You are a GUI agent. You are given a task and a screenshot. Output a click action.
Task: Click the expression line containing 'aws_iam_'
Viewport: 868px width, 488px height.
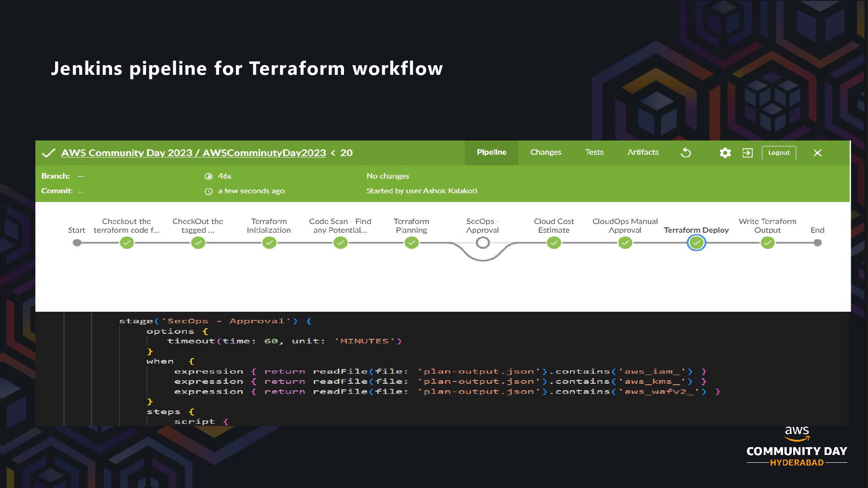[x=440, y=371]
